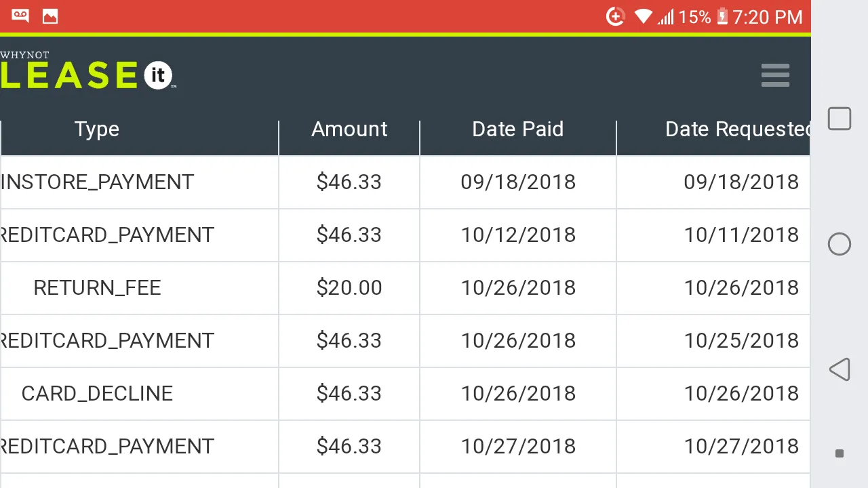Tap the 10/12/2018 date paid cell
Viewport: 868px width, 488px height.
point(518,235)
